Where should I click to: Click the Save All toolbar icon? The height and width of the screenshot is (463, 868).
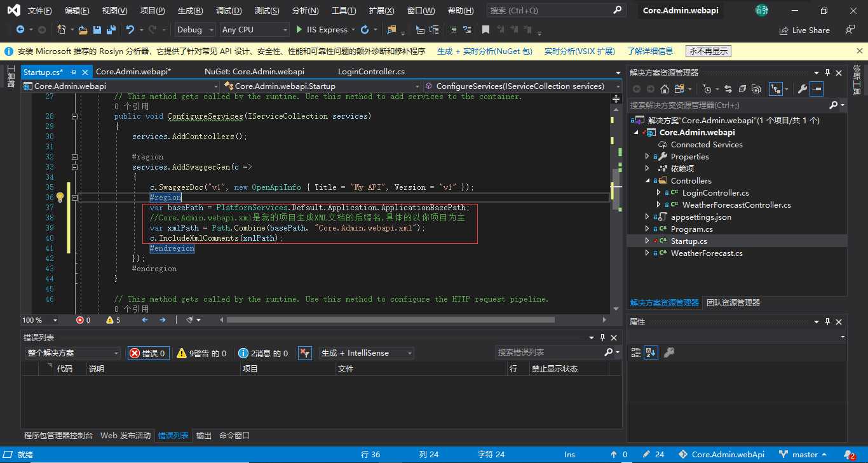111,30
